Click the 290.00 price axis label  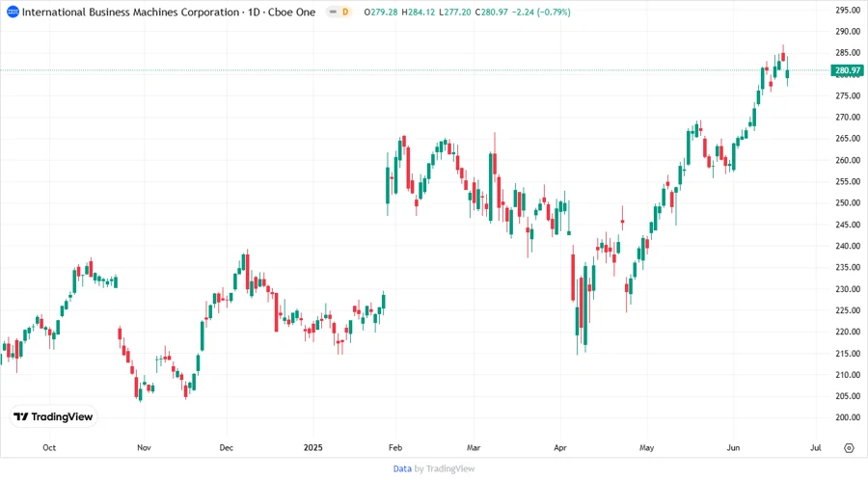coord(848,32)
